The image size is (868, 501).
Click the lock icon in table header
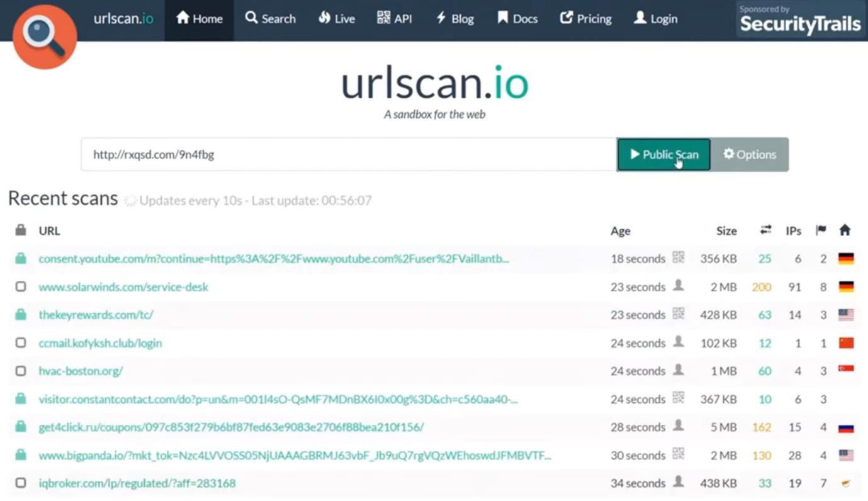coord(21,230)
